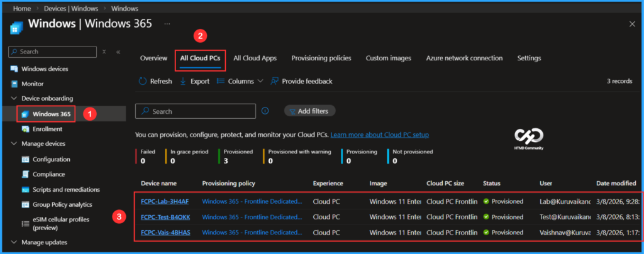Collapse the sidebar with double chevron icon

tap(118, 52)
